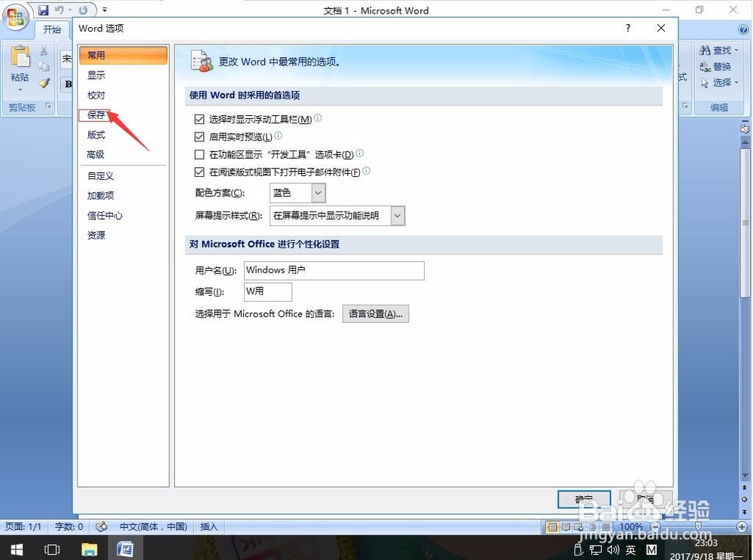Click info icon beside 启用实时预览

(278, 135)
